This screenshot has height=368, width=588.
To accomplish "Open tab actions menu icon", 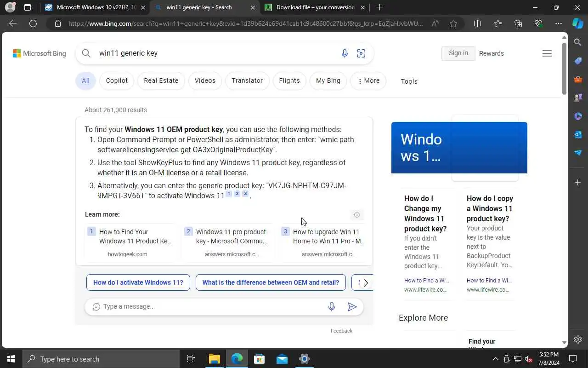I will tap(28, 7).
